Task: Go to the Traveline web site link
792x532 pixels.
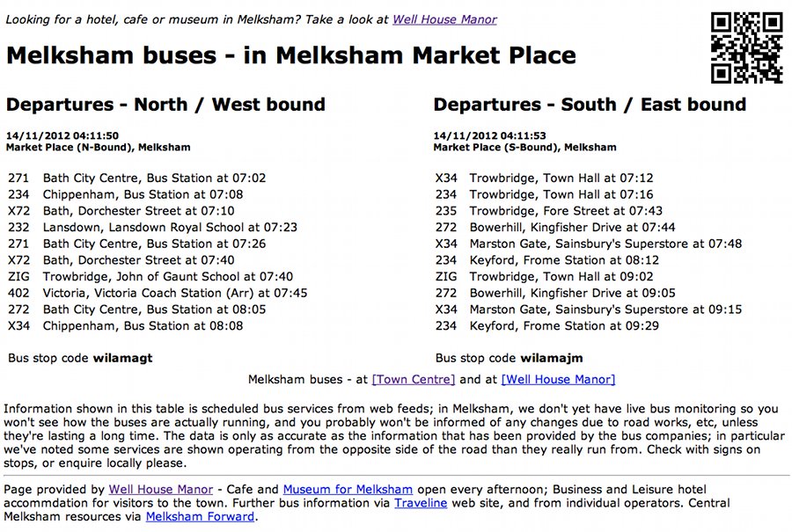Action: 421,503
